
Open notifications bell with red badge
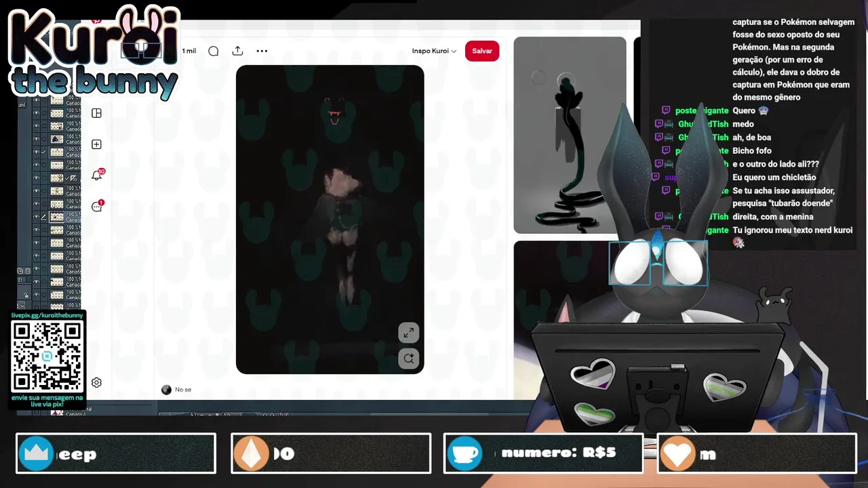tap(97, 175)
